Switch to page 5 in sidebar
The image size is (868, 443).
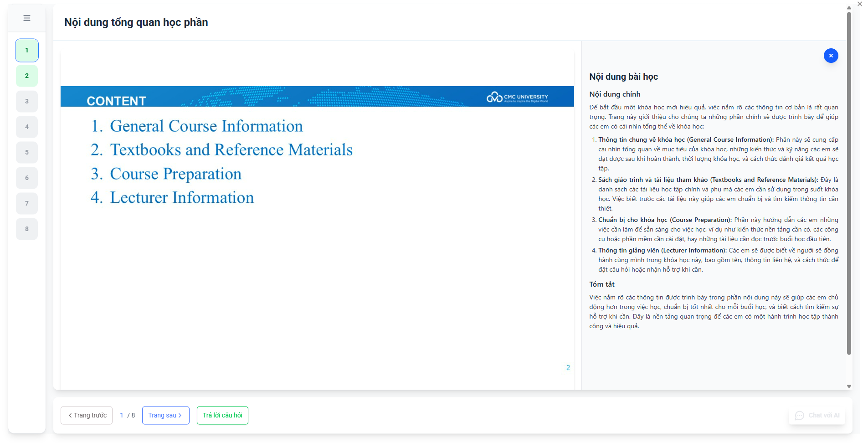27,153
